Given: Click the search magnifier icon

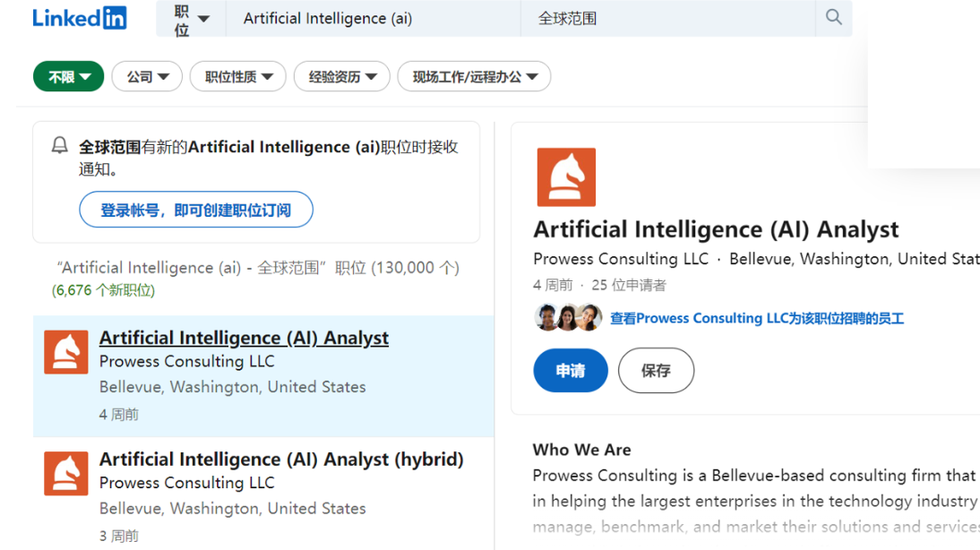Looking at the screenshot, I should click(x=834, y=18).
